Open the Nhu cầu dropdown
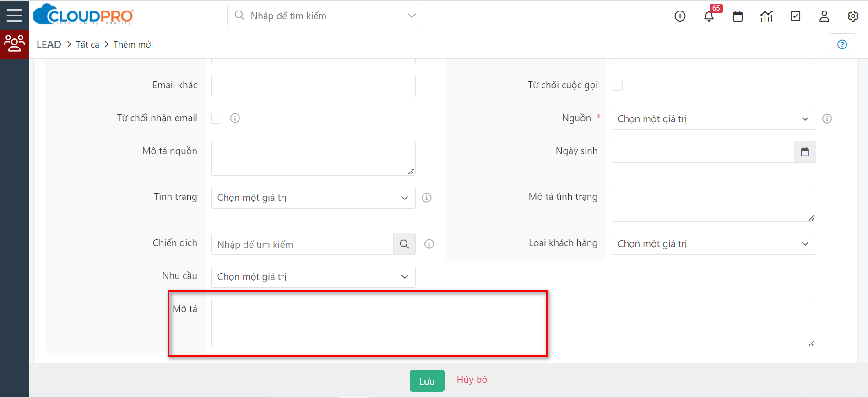The height and width of the screenshot is (398, 868). 313,277
